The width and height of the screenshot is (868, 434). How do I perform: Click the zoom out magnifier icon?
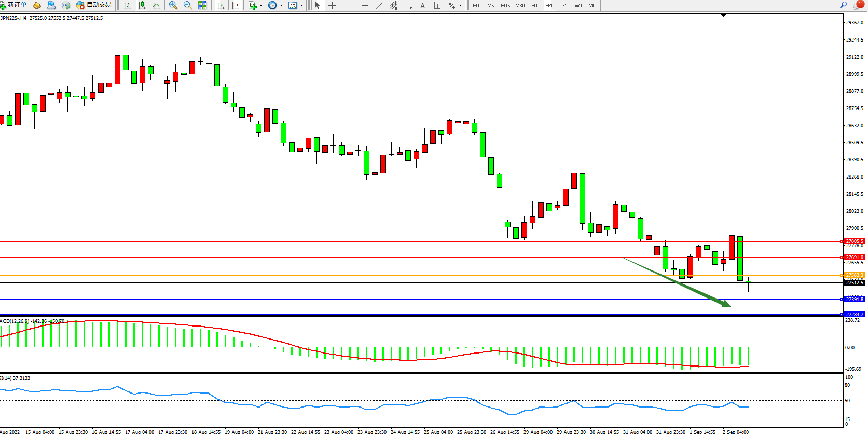[188, 5]
